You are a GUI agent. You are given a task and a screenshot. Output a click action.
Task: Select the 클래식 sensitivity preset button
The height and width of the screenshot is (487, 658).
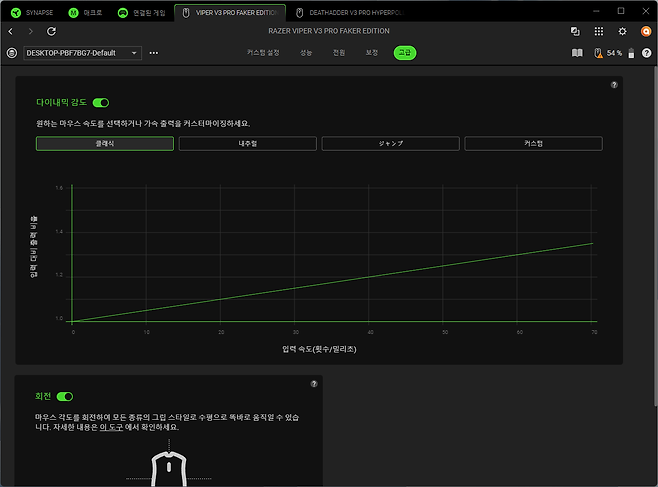click(103, 144)
